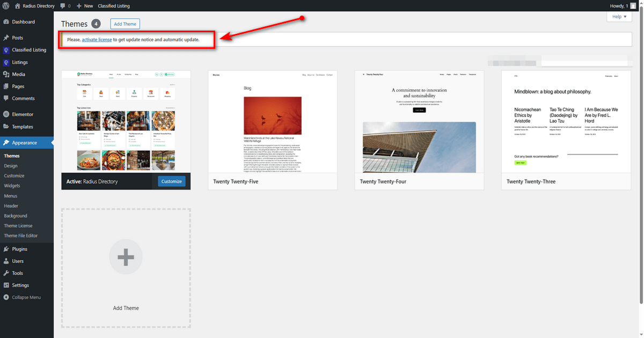The image size is (644, 338).
Task: Click the Twenty Twenty-Five theme name
Action: 236,181
